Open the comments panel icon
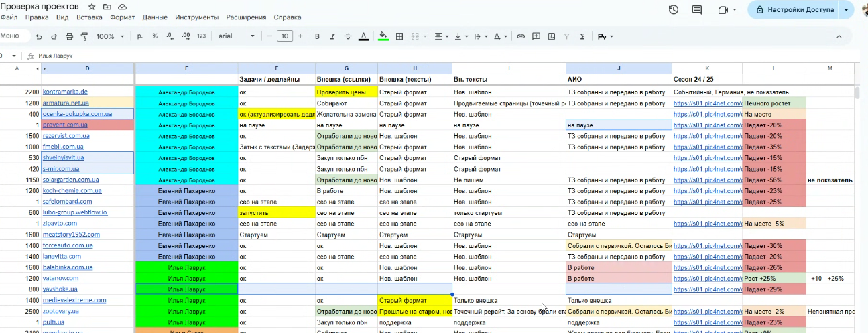Viewport: 868px width, 333px height. click(x=697, y=10)
